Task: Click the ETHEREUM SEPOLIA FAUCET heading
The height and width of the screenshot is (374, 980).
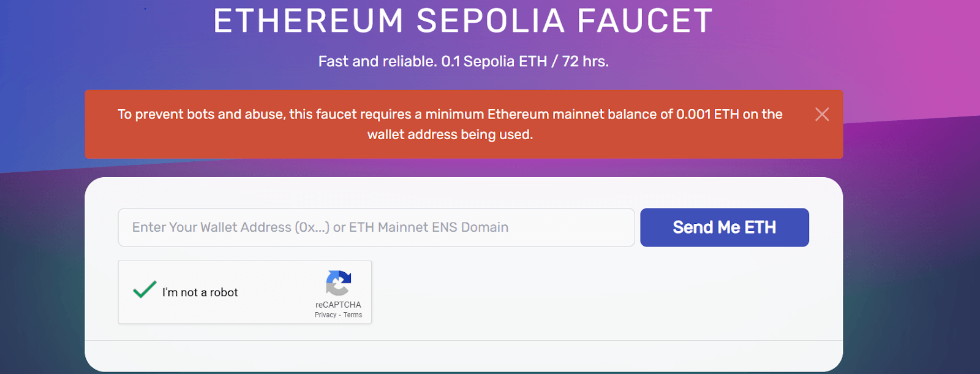Action: tap(462, 20)
